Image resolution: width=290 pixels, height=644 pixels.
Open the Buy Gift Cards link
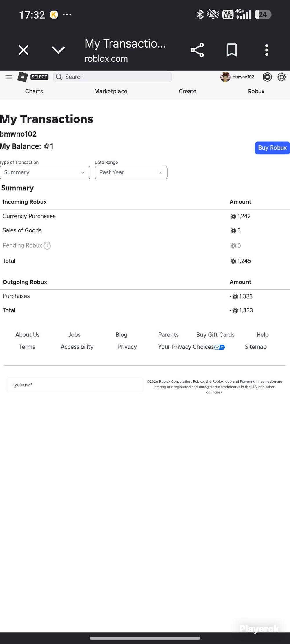click(215, 335)
